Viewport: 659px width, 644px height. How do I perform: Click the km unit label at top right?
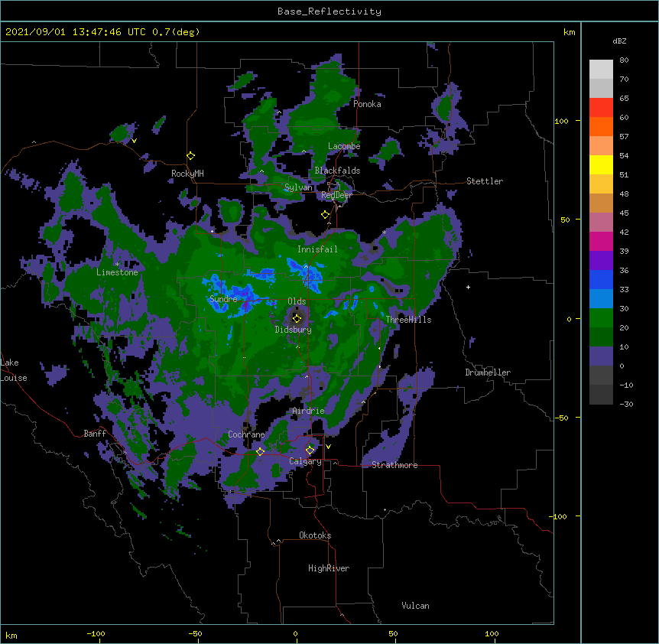tap(570, 32)
